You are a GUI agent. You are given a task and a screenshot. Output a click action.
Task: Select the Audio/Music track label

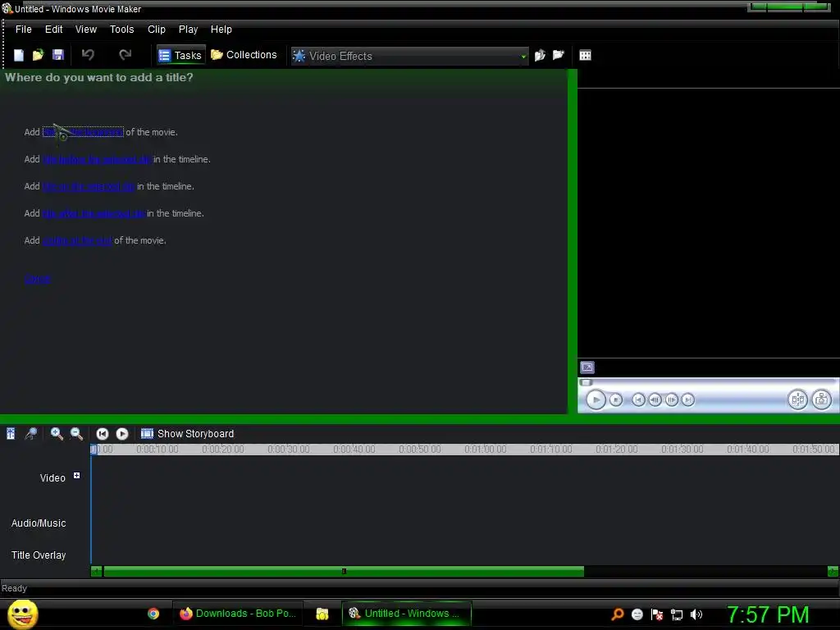click(39, 523)
